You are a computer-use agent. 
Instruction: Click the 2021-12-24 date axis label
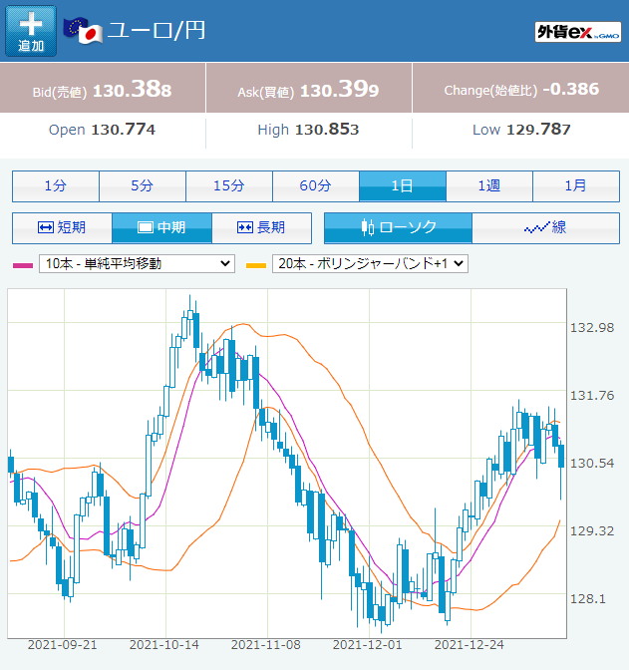point(470,645)
